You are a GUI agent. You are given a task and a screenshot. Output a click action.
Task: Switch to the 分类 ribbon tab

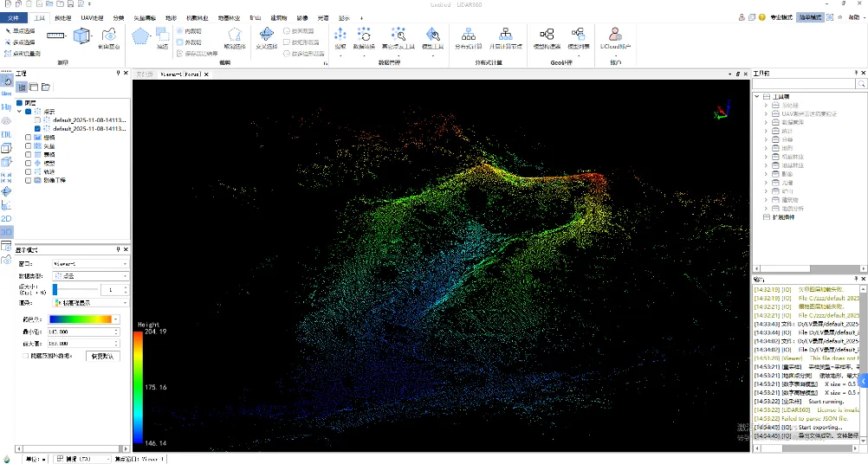(x=119, y=17)
